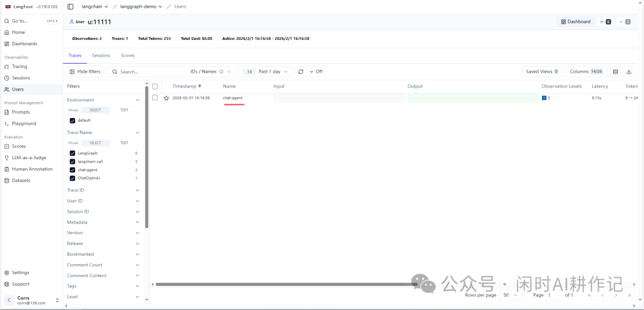Click the Hide filters button
This screenshot has height=310, width=644.
[85, 72]
